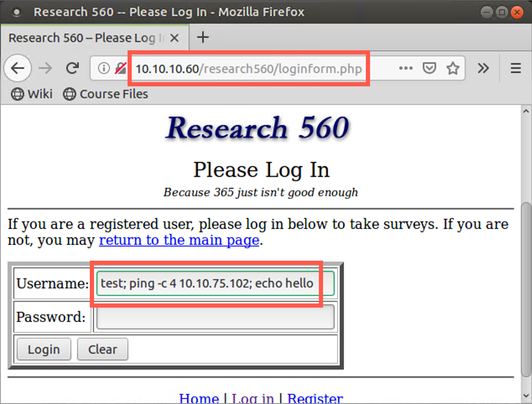
Task: Open the Register link at page bottom
Action: click(315, 397)
